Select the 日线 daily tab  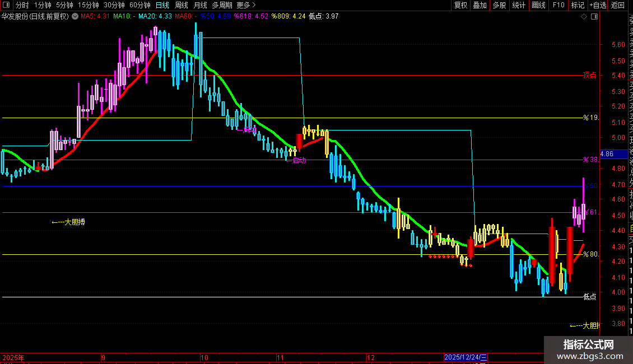click(x=162, y=5)
